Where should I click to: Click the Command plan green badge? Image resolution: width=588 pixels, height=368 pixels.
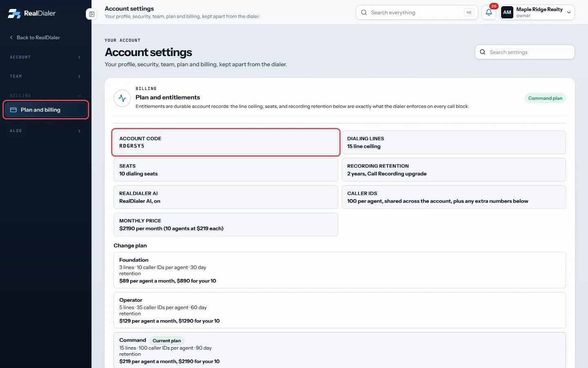click(545, 98)
